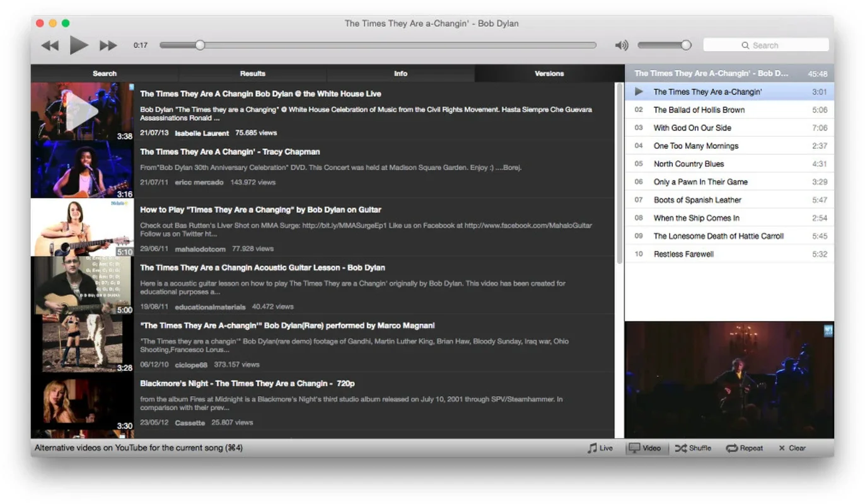Play track 04 One Too Many Mornings
865x504 pixels.
tap(729, 146)
